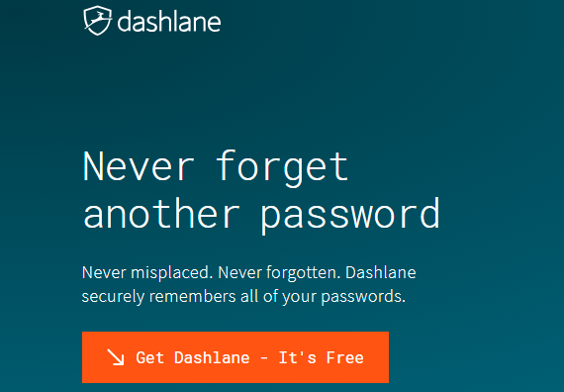Click the letter "d" starting the dashlane wordmark
The image size is (564, 392).
coord(124,22)
